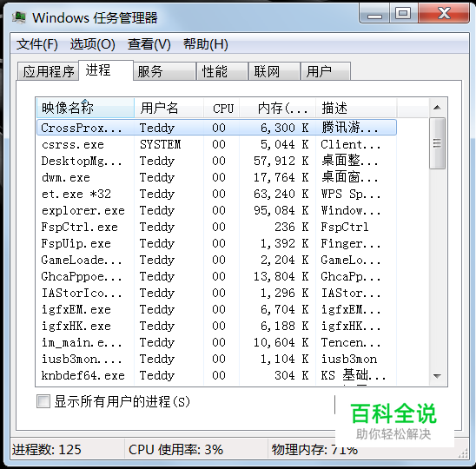The width and height of the screenshot is (476, 469).
Task: Click description Tencen...
Action: (350, 343)
